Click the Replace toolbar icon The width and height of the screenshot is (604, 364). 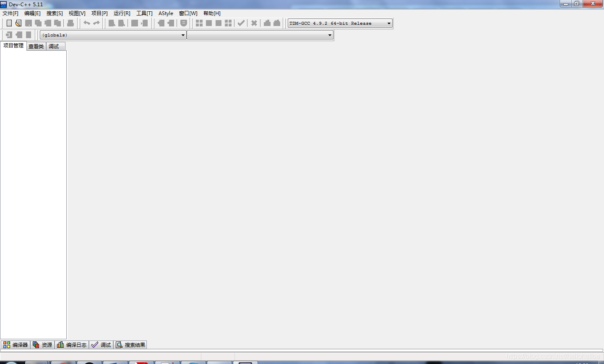point(122,23)
